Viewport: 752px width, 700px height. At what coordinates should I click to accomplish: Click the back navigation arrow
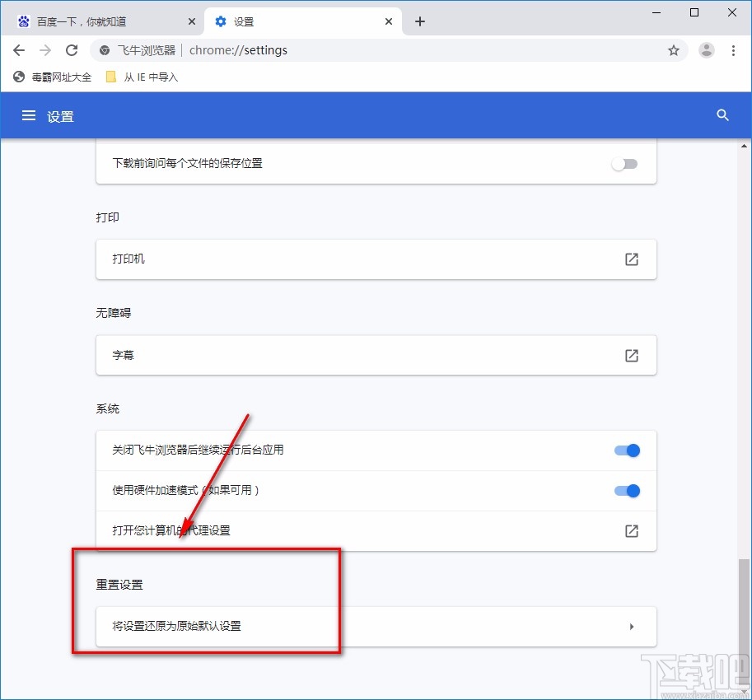[x=18, y=50]
